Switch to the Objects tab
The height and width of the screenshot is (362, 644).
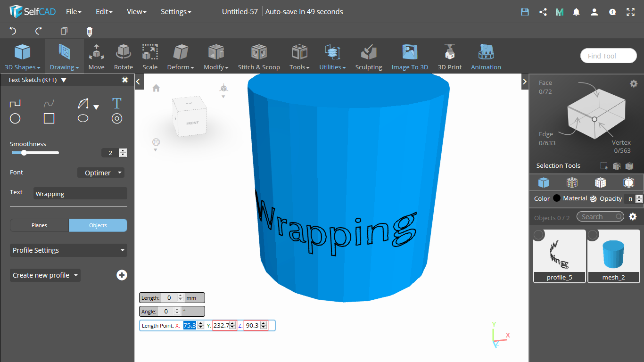coord(98,225)
